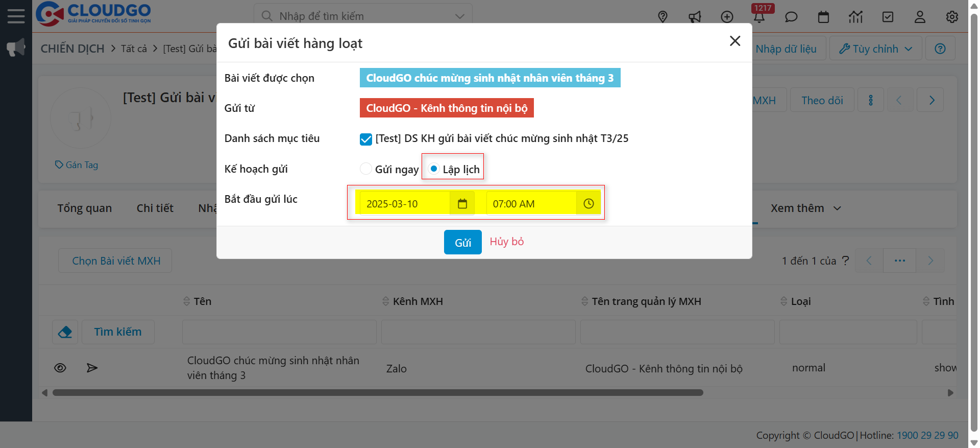Open the calendar icon in header
This screenshot has height=448, width=980.
823,17
